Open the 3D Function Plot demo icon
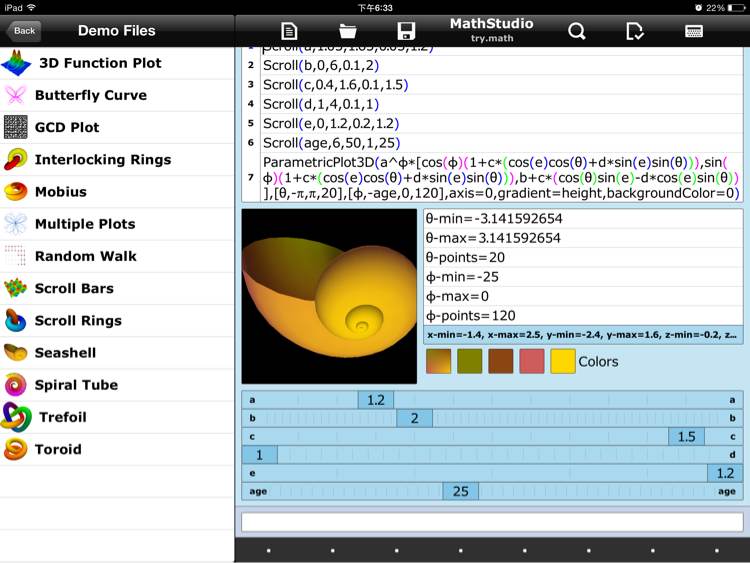Screen dimensions: 750x563 [x=16, y=63]
